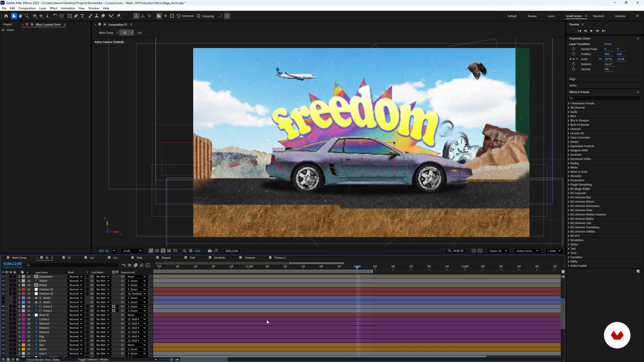
Task: Enable the Snapping checkbox
Action: tap(199, 16)
